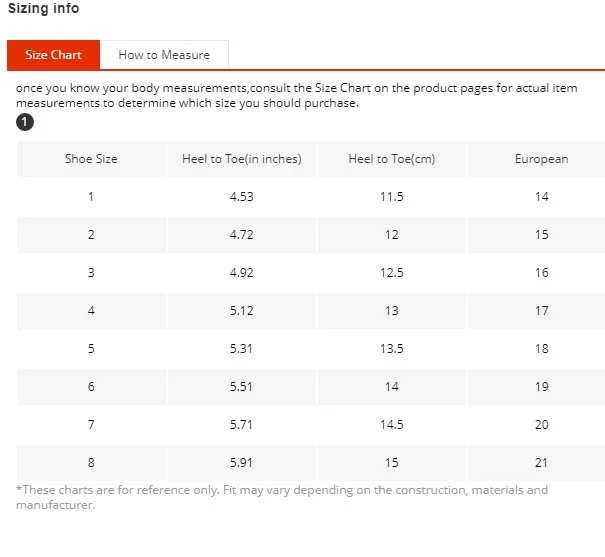Click the 4.72 inches value
The width and height of the screenshot is (605, 557).
(x=242, y=235)
